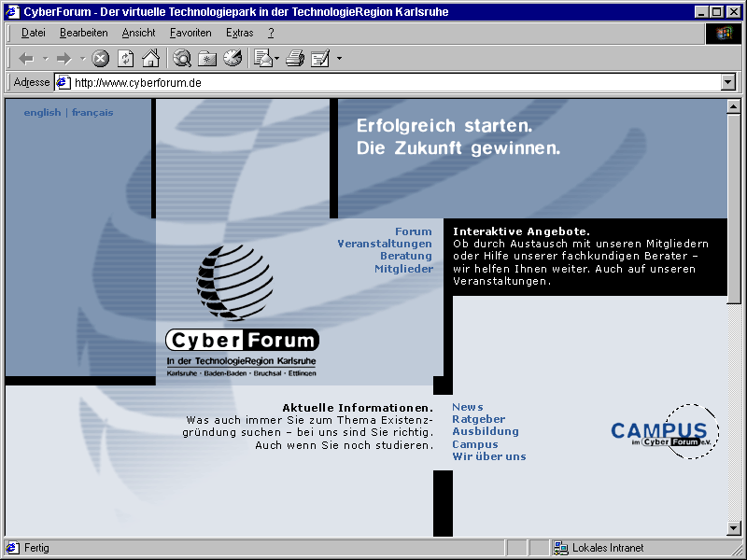
Task: Open the Mitglieder link
Action: tap(403, 269)
